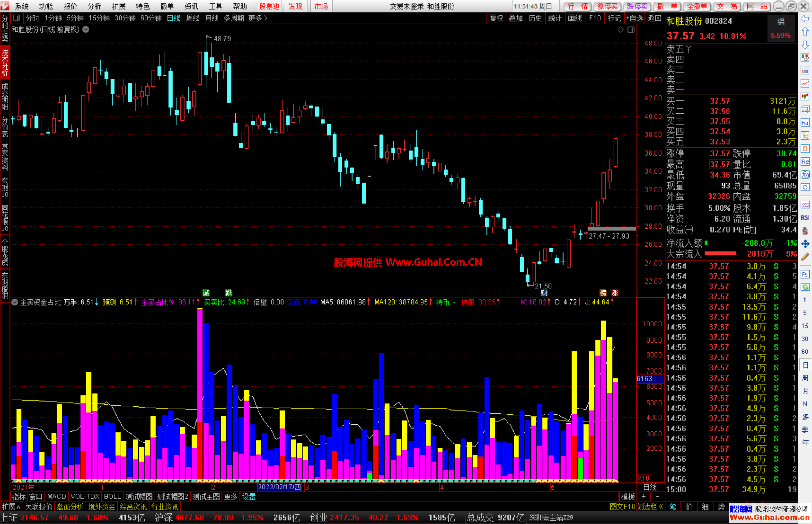
Task: Click the blue left-arrow back icon
Action: coord(805,18)
